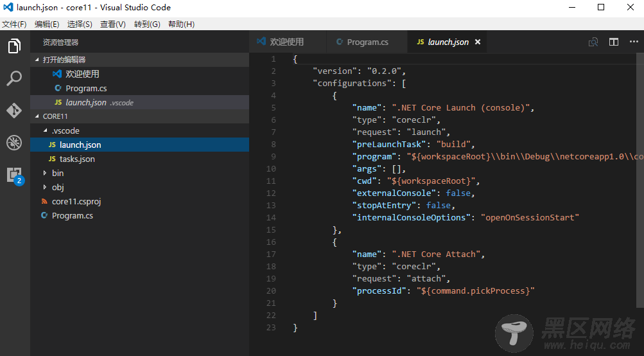Click the editor vertical scrollbar
This screenshot has height=356, width=644.
point(640,181)
